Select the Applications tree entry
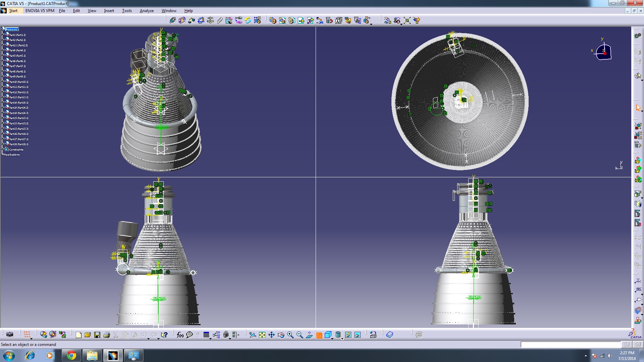Image resolution: width=644 pixels, height=362 pixels. coord(12,155)
